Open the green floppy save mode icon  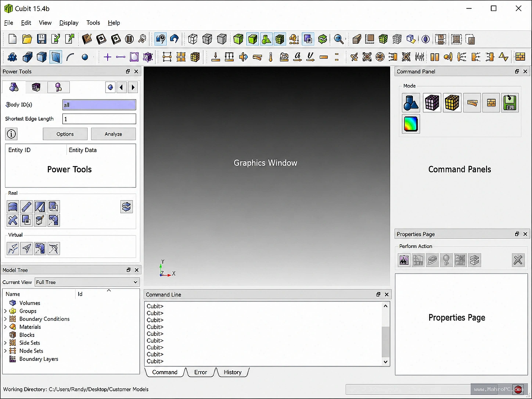coord(510,103)
